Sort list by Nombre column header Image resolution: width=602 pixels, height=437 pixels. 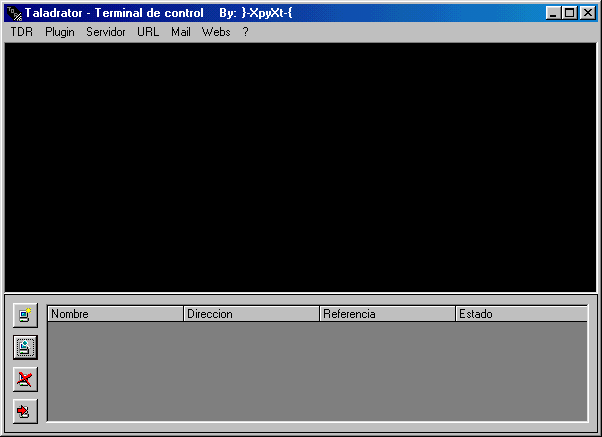click(115, 314)
